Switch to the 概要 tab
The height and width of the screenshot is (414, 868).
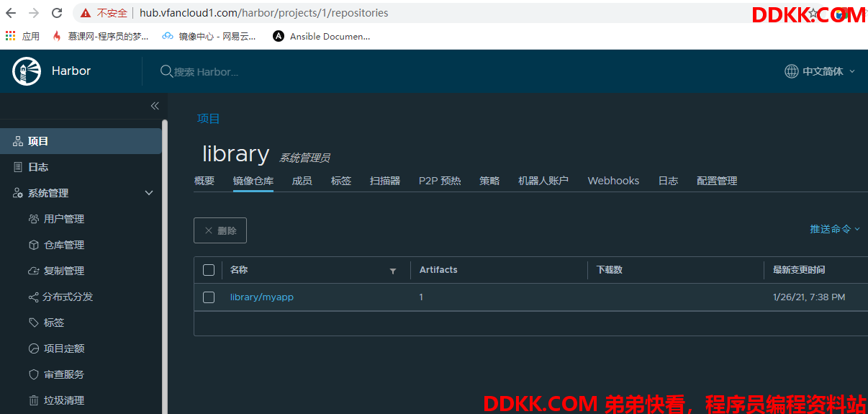click(x=204, y=181)
